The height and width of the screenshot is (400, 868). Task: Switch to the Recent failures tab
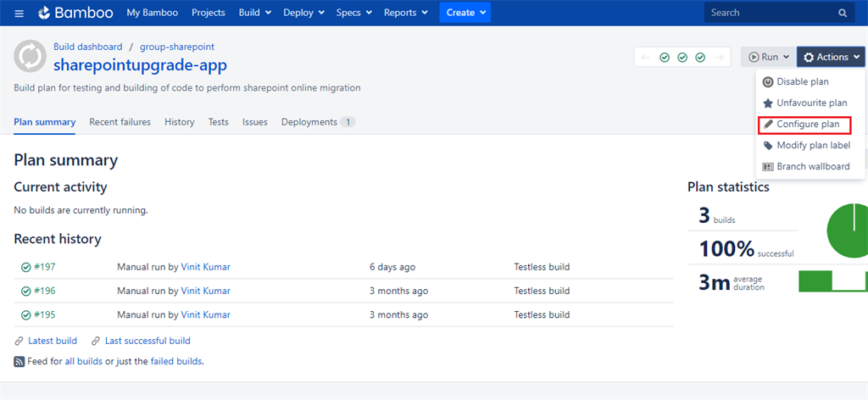120,122
